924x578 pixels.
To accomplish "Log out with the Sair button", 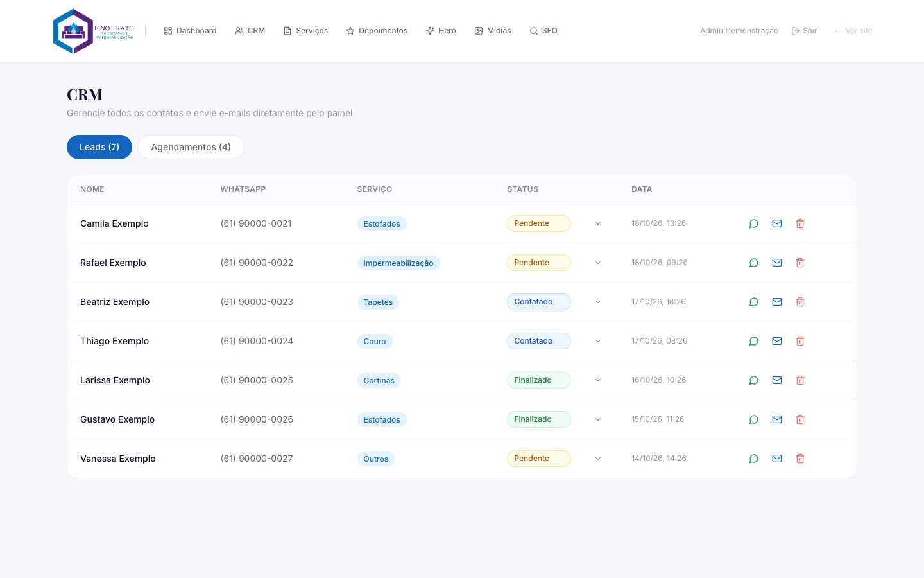I will [804, 31].
